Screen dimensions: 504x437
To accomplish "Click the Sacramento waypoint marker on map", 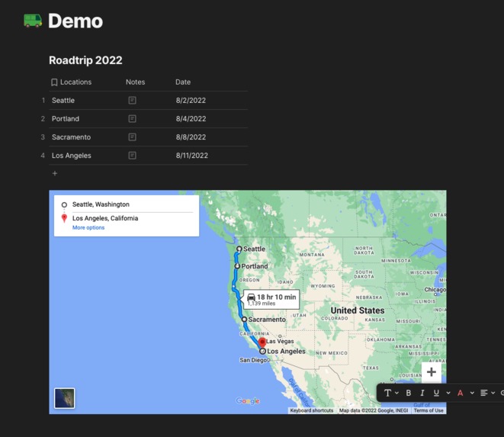I will 244,320.
